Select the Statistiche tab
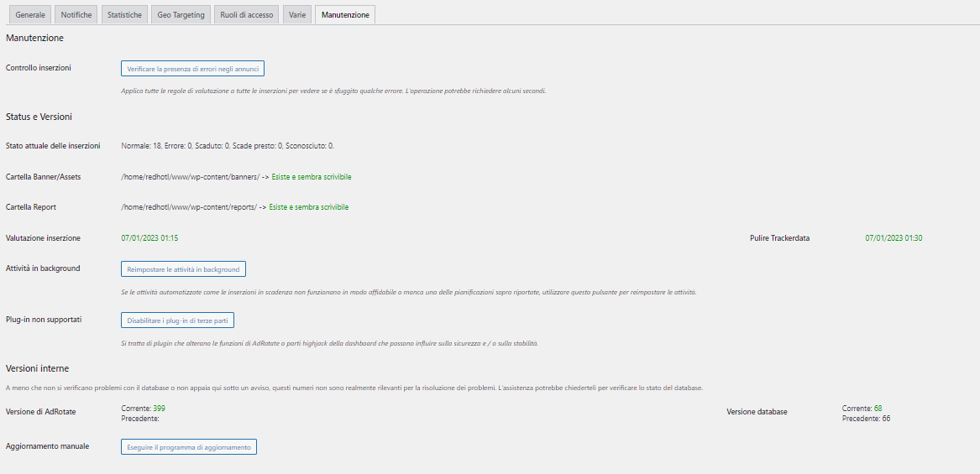Screen dimensions: 980x474 (x=124, y=15)
